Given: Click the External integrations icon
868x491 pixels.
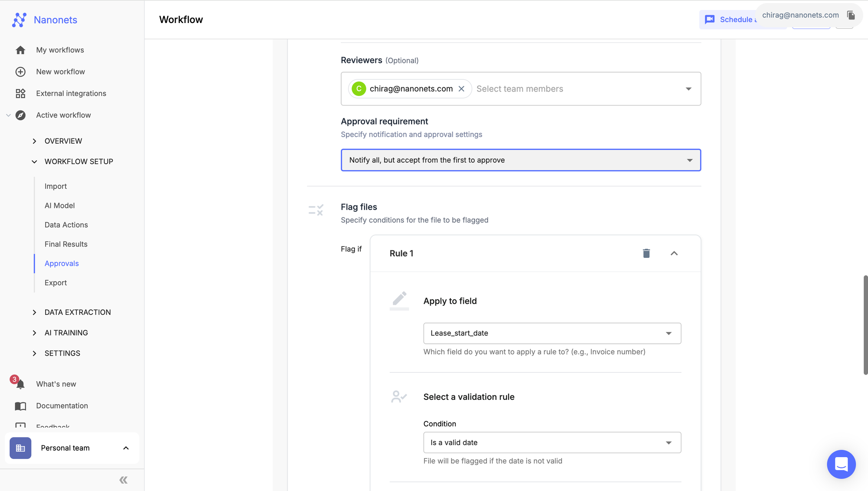Looking at the screenshot, I should point(20,93).
